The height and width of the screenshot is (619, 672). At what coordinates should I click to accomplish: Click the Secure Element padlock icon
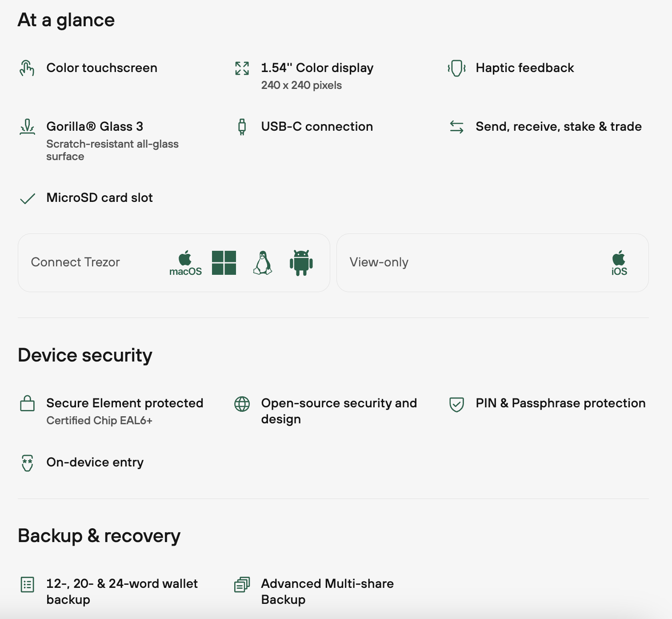coord(27,403)
